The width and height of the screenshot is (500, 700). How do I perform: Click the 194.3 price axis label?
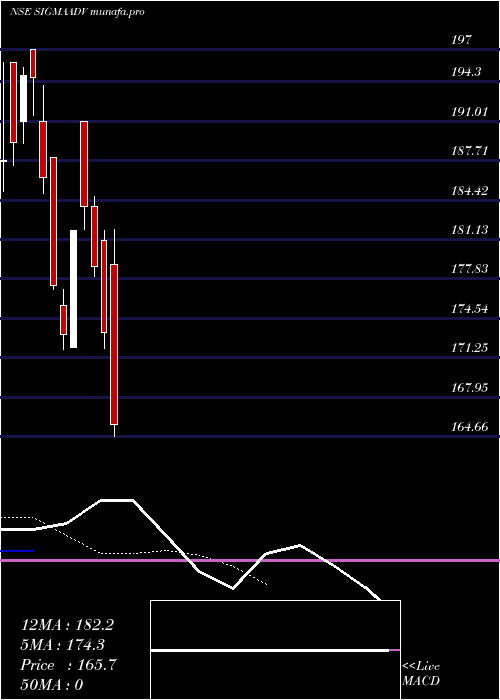466,71
